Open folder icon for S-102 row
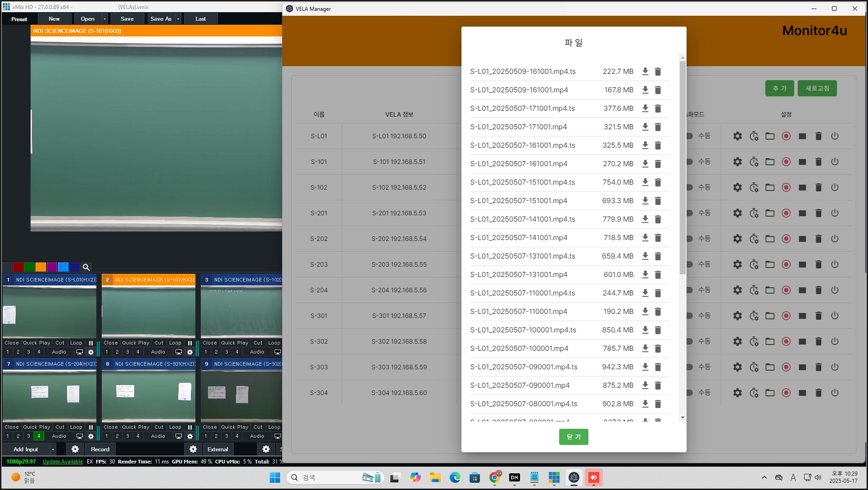This screenshot has height=490, width=868. (x=770, y=187)
